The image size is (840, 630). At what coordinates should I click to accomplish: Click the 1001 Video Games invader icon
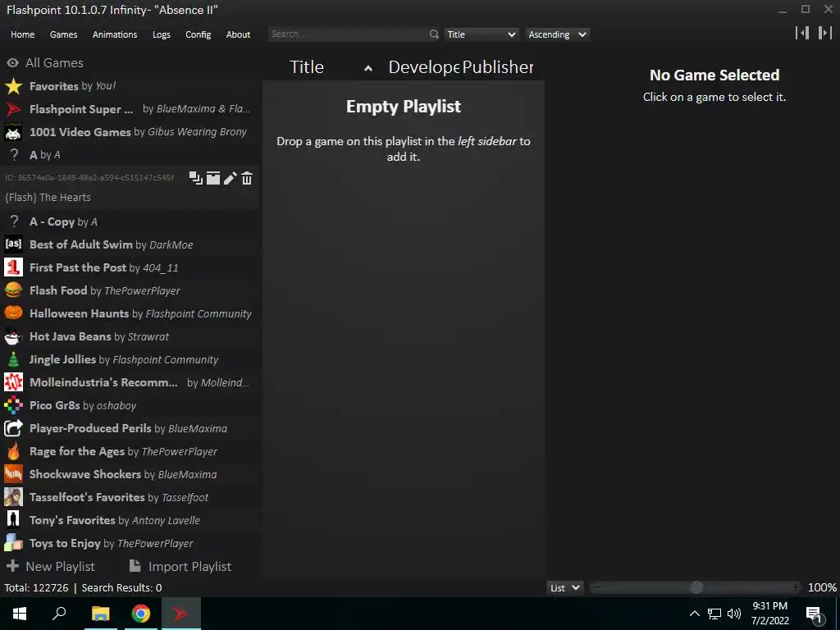click(x=13, y=132)
